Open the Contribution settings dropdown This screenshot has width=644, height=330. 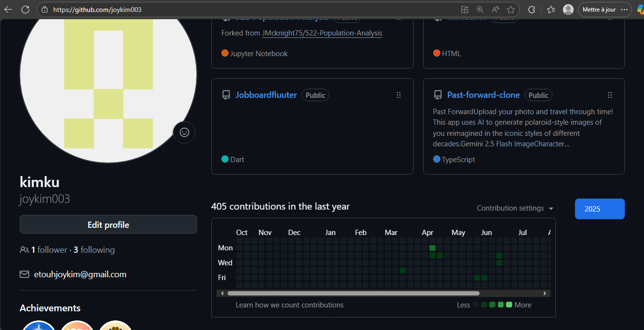coord(515,208)
